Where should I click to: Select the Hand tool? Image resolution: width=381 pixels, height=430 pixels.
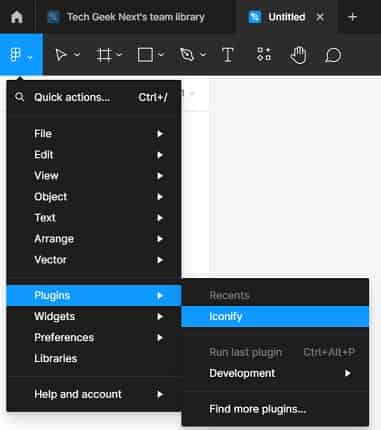(298, 55)
